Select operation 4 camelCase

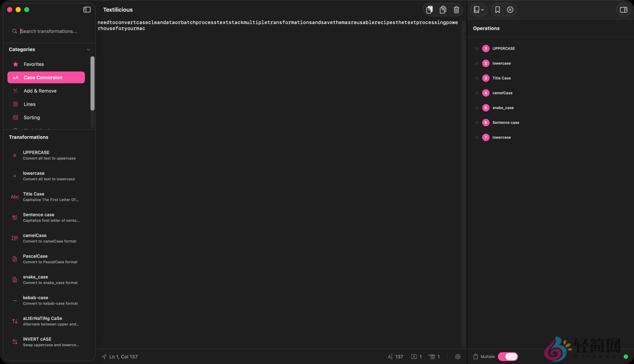coord(550,93)
